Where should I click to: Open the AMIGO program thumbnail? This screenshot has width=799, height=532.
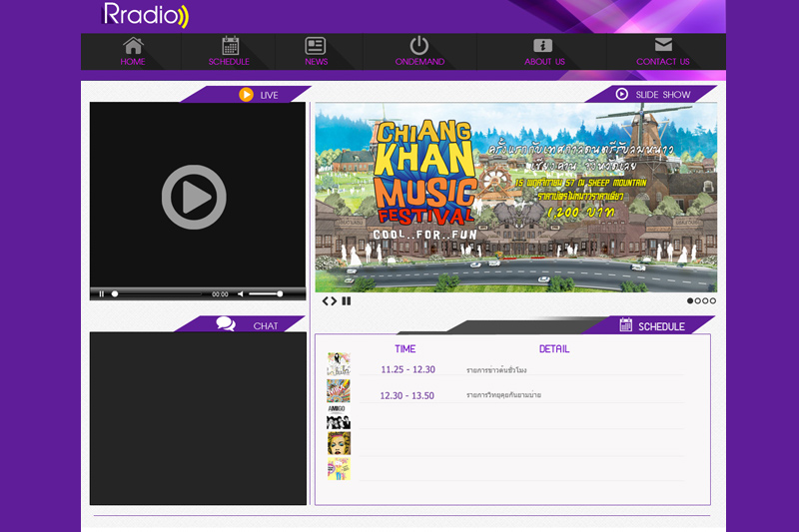pos(339,417)
